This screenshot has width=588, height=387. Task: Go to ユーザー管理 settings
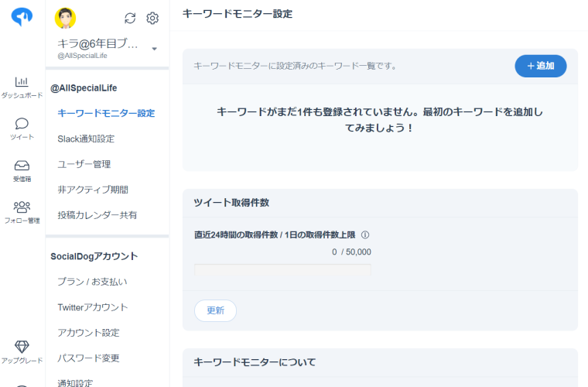coord(84,164)
